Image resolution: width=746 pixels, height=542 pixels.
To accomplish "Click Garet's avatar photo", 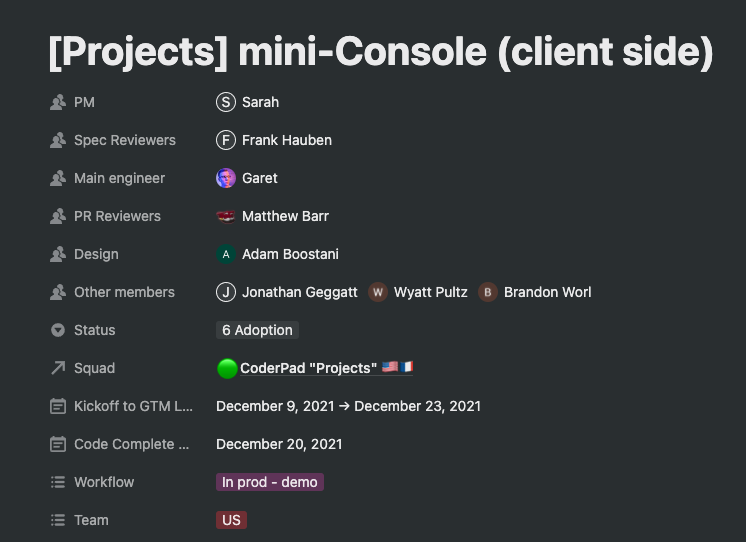I will point(226,178).
